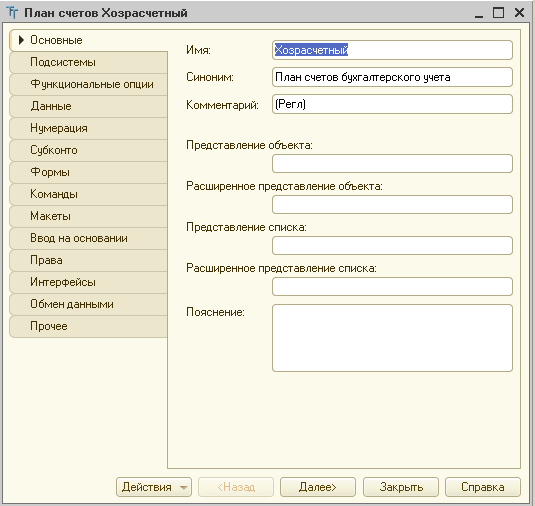Screen dimensions: 535x506
Task: Focus the Синоним text field
Action: coord(392,77)
